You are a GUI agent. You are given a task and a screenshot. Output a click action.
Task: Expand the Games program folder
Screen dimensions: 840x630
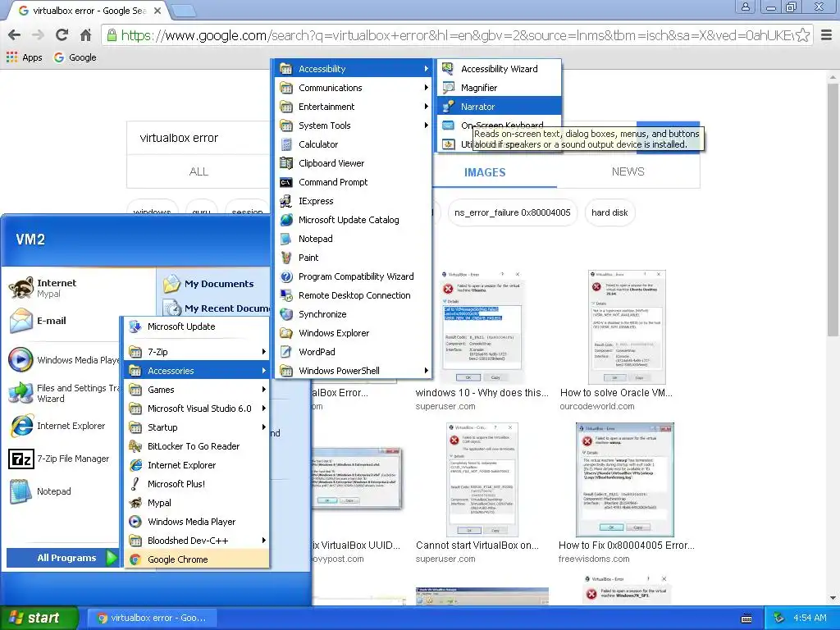point(197,390)
